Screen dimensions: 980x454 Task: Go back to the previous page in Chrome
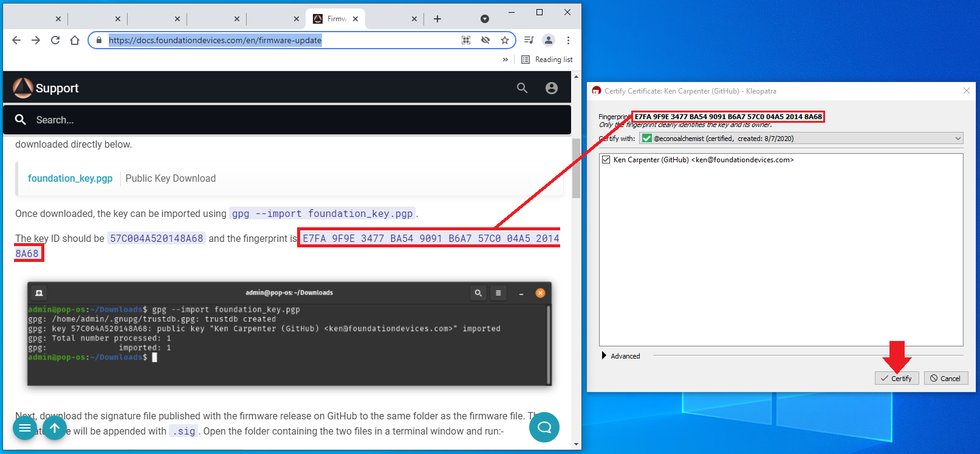point(16,40)
